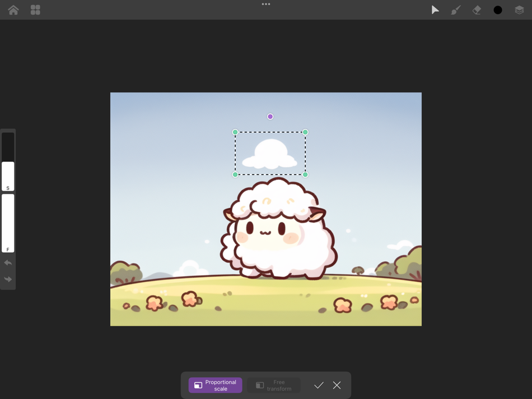Screen dimensions: 532x399
Task: Click the Undo arrow
Action: tap(8, 262)
